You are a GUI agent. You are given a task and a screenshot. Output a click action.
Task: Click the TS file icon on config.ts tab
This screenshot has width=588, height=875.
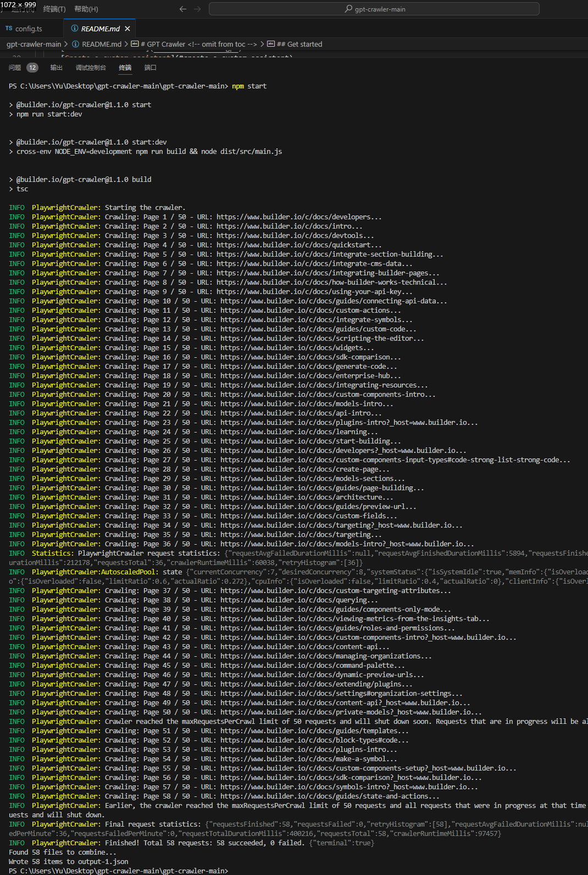(9, 29)
